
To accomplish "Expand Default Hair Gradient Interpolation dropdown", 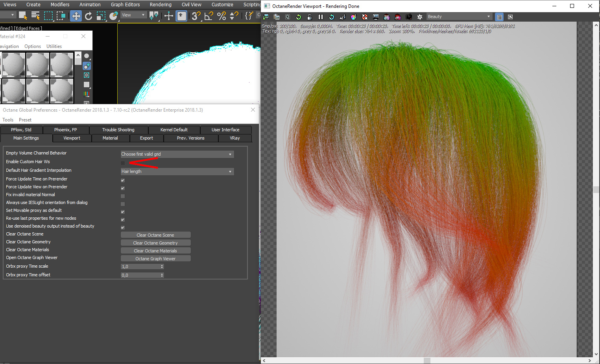I will point(177,171).
